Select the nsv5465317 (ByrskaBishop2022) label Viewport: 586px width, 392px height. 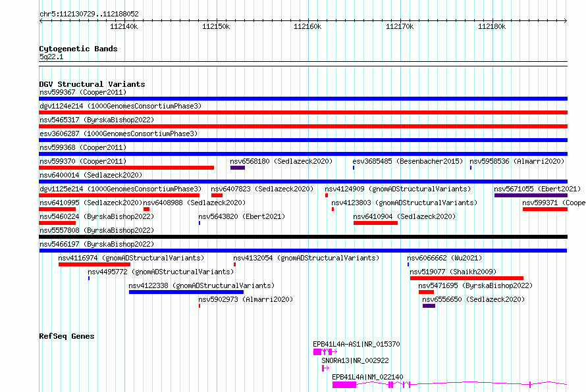tap(97, 120)
